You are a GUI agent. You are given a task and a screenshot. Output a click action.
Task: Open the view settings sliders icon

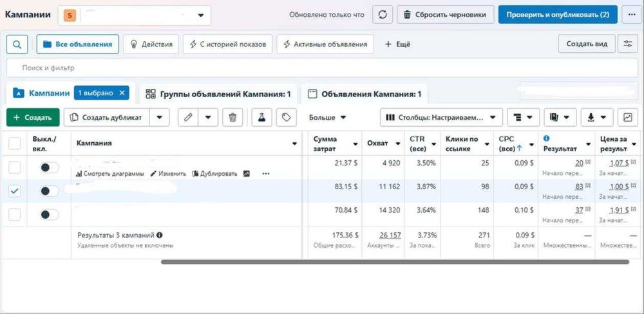click(x=627, y=44)
